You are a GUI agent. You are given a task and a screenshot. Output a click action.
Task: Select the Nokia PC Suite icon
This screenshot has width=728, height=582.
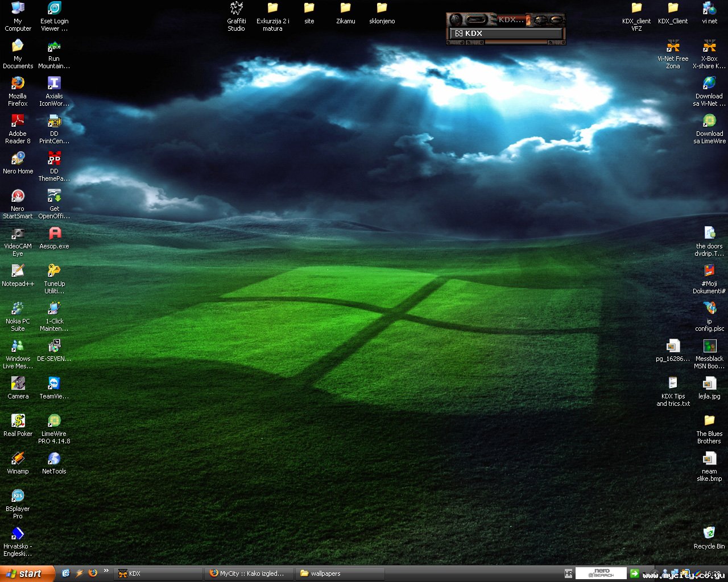pyautogui.click(x=18, y=316)
